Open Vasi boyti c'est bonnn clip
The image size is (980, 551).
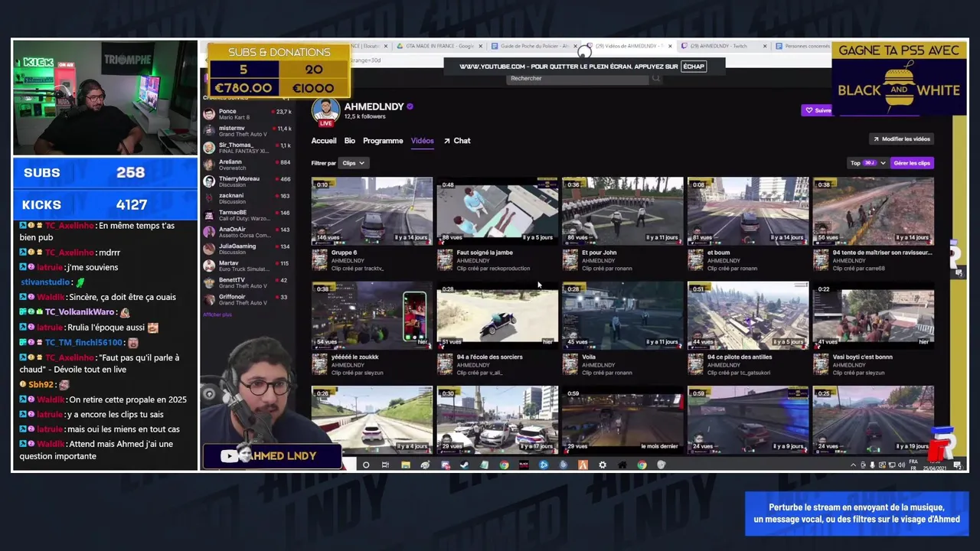pos(874,315)
